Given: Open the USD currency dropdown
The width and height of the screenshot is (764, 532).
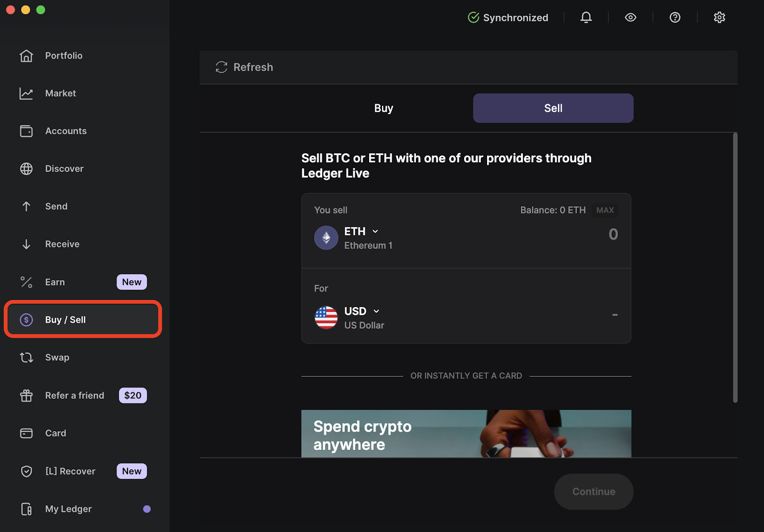Looking at the screenshot, I should [376, 311].
